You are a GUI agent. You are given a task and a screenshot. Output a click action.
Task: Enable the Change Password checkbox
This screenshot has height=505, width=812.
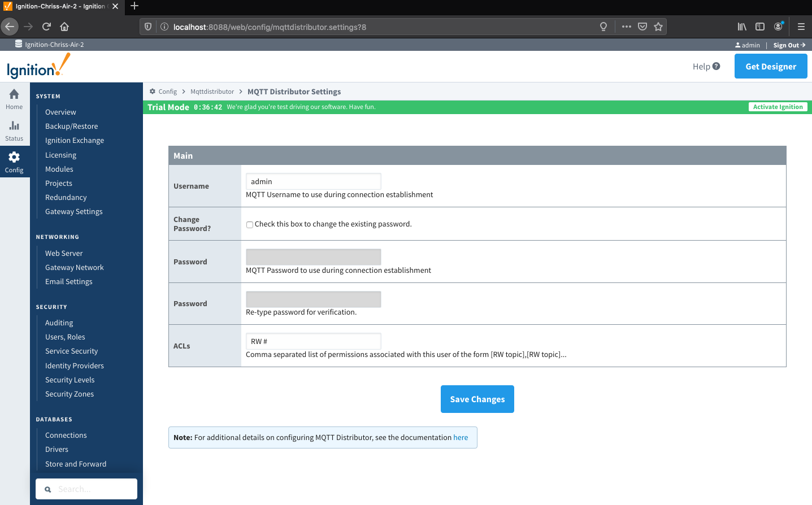[249, 225]
